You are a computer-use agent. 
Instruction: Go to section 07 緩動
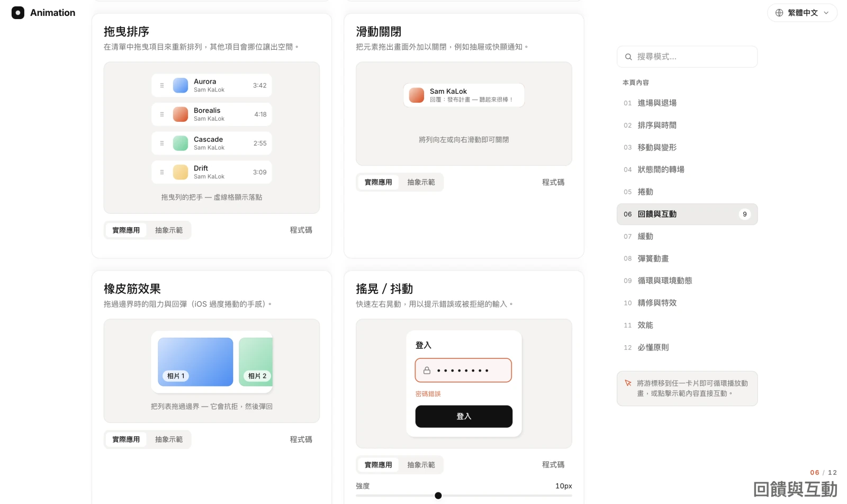pos(687,237)
